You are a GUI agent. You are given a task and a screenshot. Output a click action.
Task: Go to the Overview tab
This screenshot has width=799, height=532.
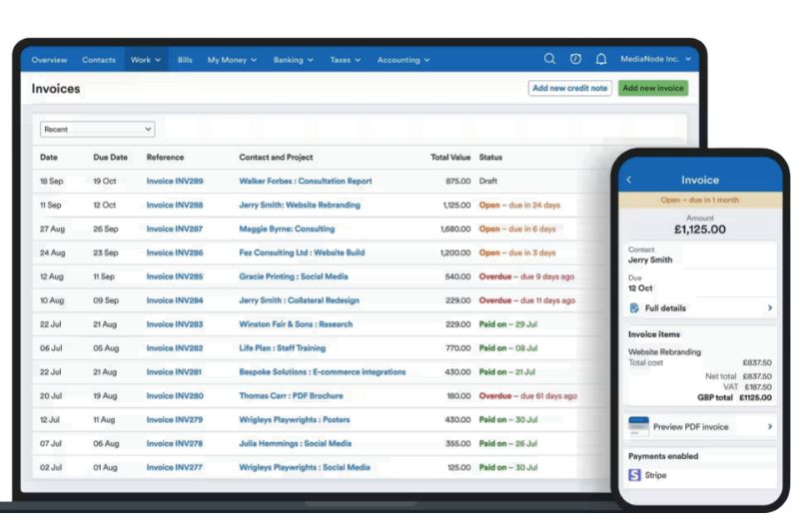click(49, 60)
